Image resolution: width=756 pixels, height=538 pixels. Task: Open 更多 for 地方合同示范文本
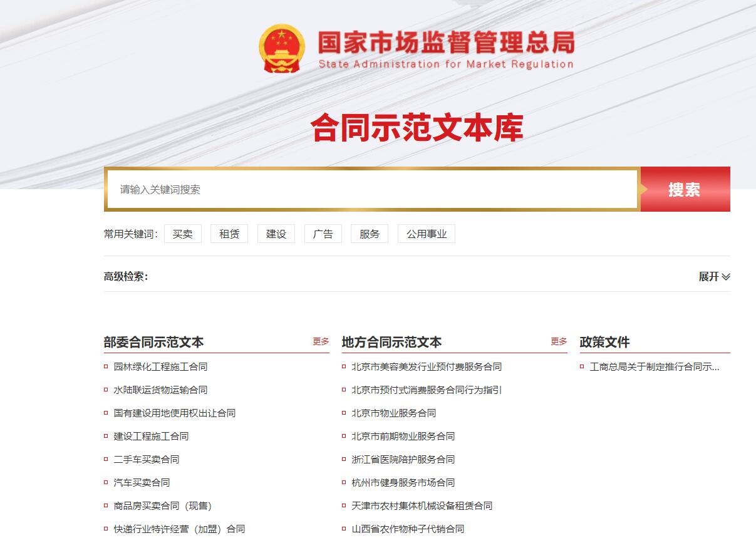(559, 341)
